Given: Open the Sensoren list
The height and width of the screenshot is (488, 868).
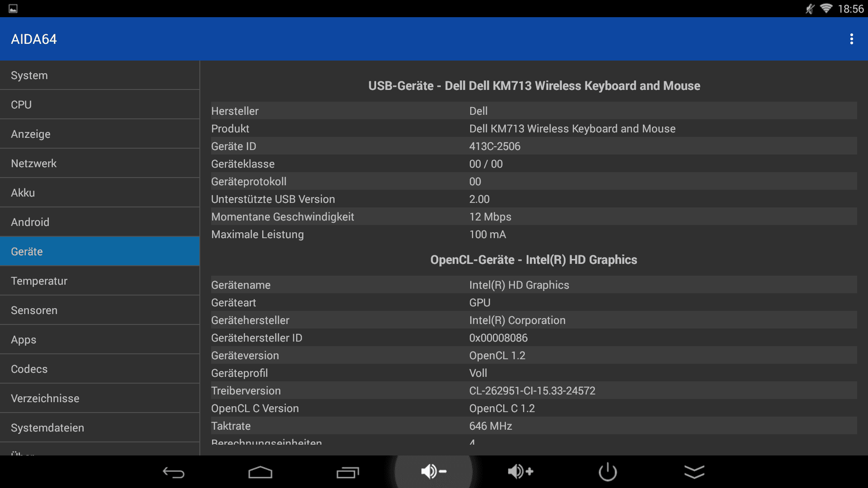Looking at the screenshot, I should pyautogui.click(x=99, y=310).
